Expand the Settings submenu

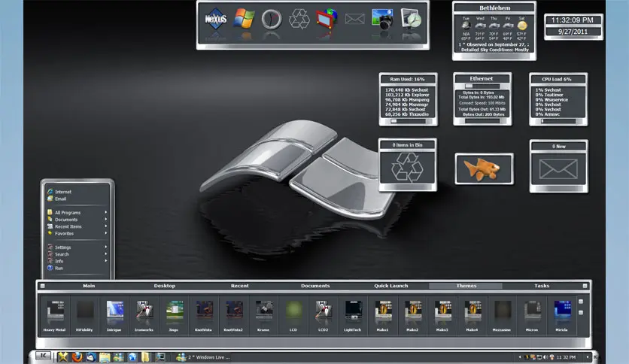[77, 247]
